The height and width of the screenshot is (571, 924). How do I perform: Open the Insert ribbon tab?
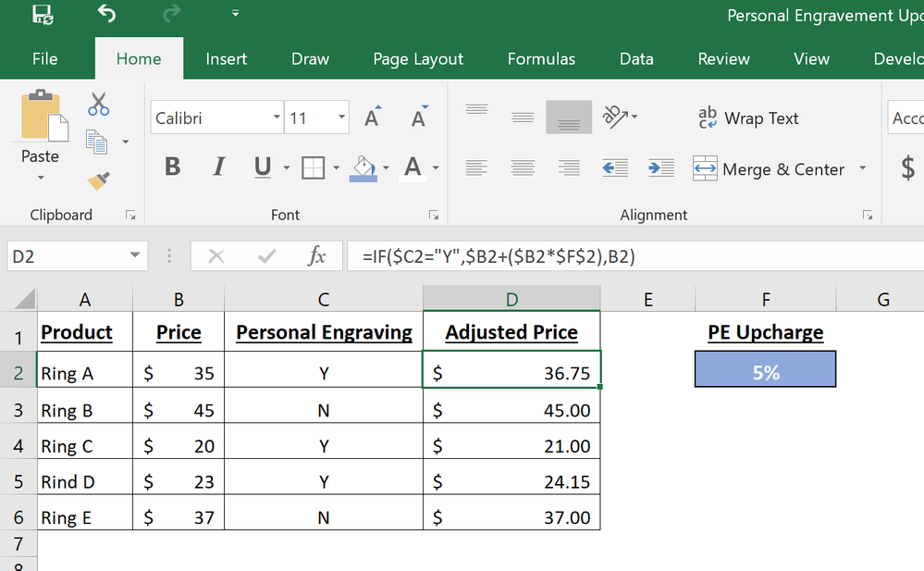coord(226,59)
